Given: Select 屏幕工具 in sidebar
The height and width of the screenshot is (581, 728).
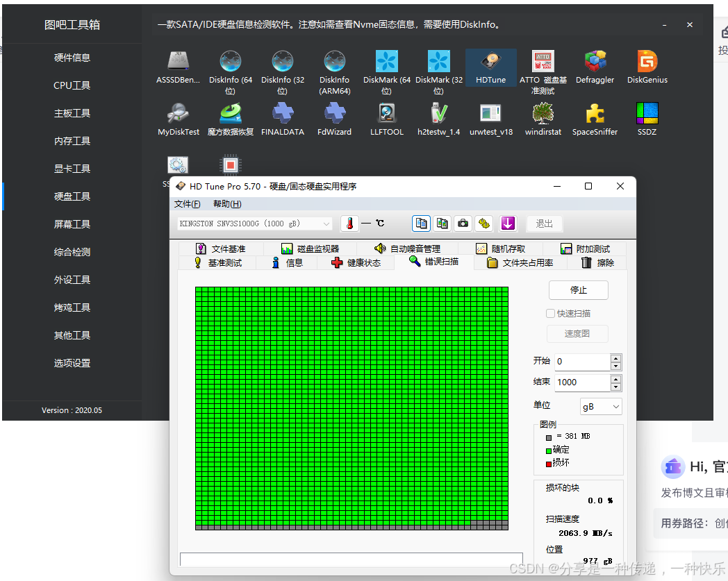Looking at the screenshot, I should pos(72,224).
